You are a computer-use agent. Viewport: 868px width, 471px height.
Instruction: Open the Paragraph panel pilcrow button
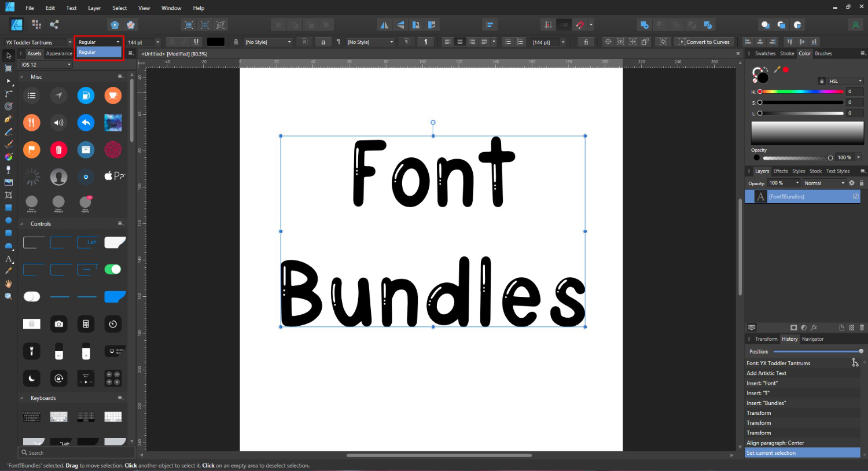pos(426,42)
